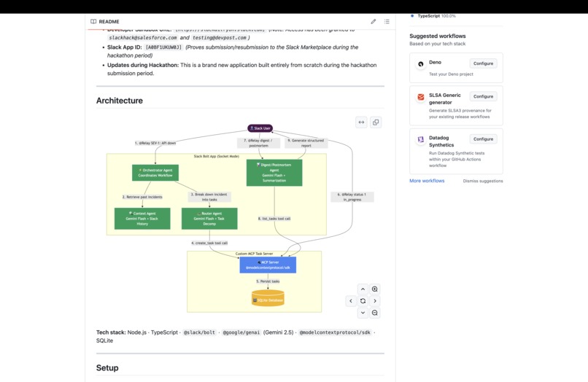Reset the diagram view
The image size is (588, 382).
point(363,300)
